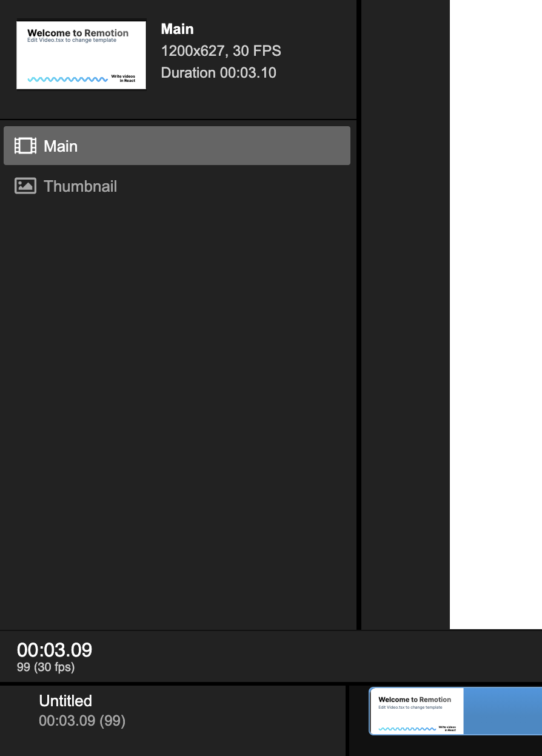
Task: Click the dark canvas margin left of the white preview
Action: [x=406, y=314]
